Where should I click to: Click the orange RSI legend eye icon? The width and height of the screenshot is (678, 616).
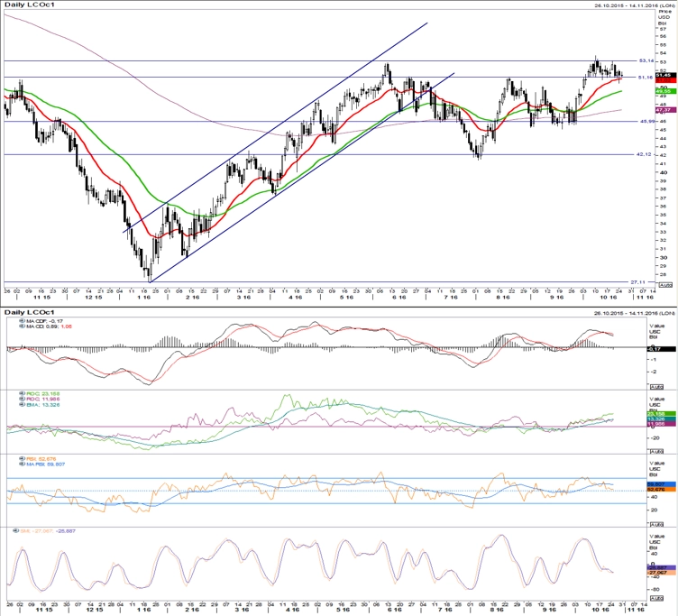22,458
